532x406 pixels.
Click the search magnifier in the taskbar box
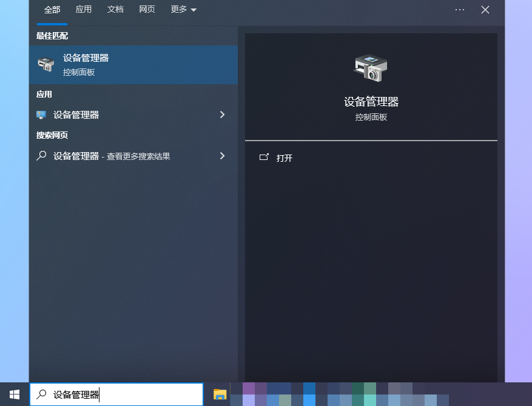pos(40,394)
